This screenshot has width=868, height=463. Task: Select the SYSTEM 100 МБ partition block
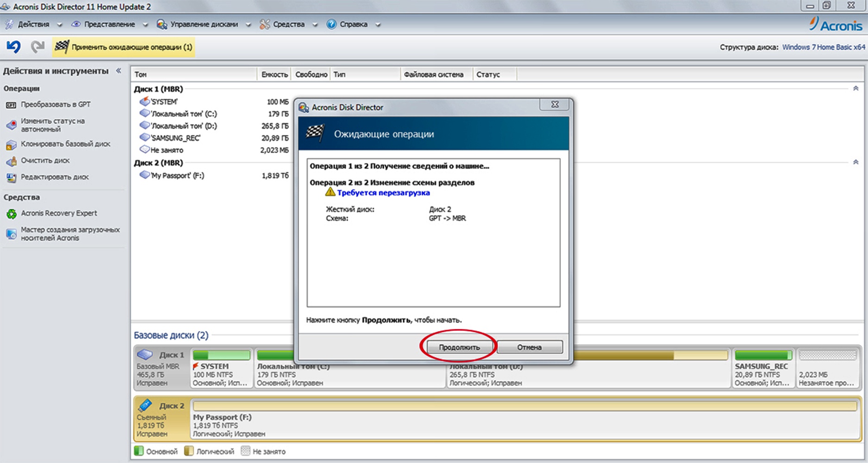221,369
